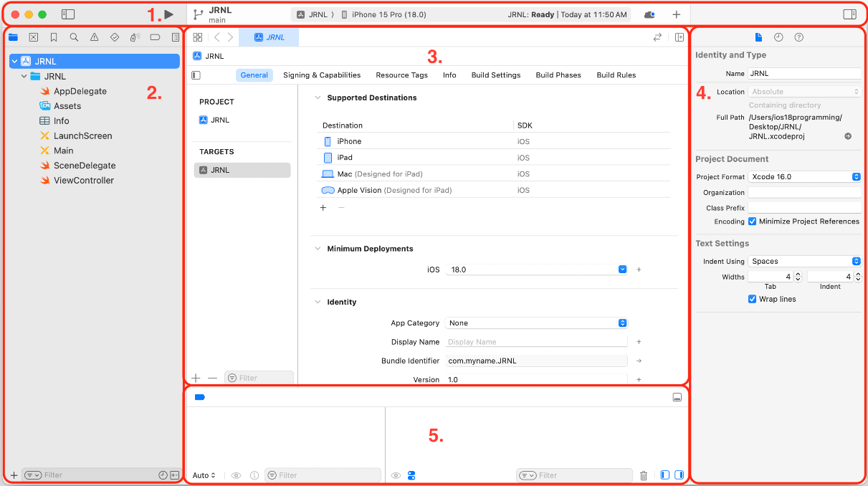Image resolution: width=868 pixels, height=486 pixels.
Task: Open the Auto variables scope menu
Action: point(204,475)
